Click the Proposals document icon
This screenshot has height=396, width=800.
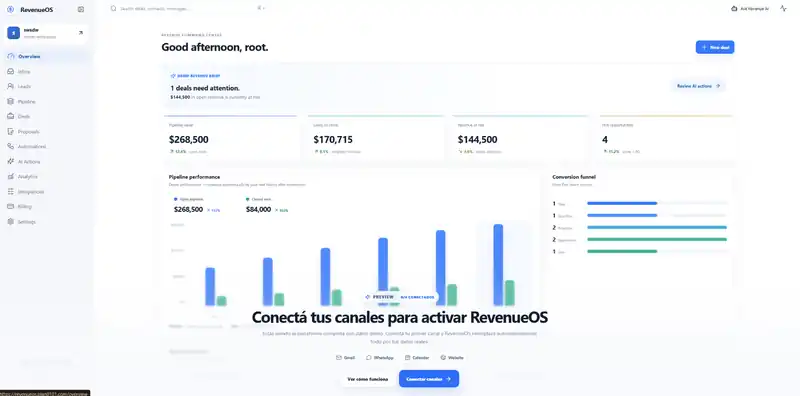pyautogui.click(x=11, y=131)
